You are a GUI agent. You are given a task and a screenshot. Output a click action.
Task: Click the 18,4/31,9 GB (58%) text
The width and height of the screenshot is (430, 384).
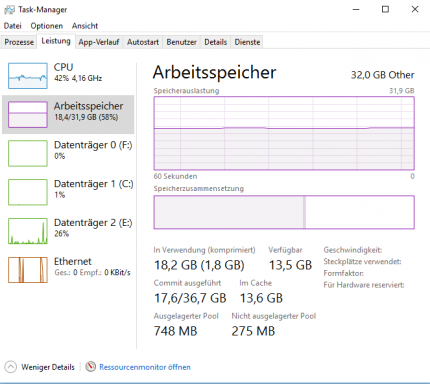[86, 117]
